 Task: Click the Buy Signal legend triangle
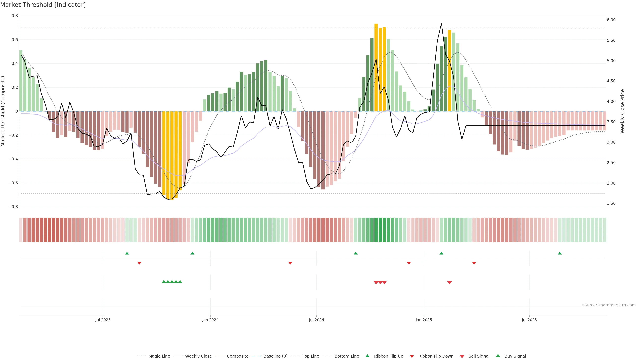[498, 356]
